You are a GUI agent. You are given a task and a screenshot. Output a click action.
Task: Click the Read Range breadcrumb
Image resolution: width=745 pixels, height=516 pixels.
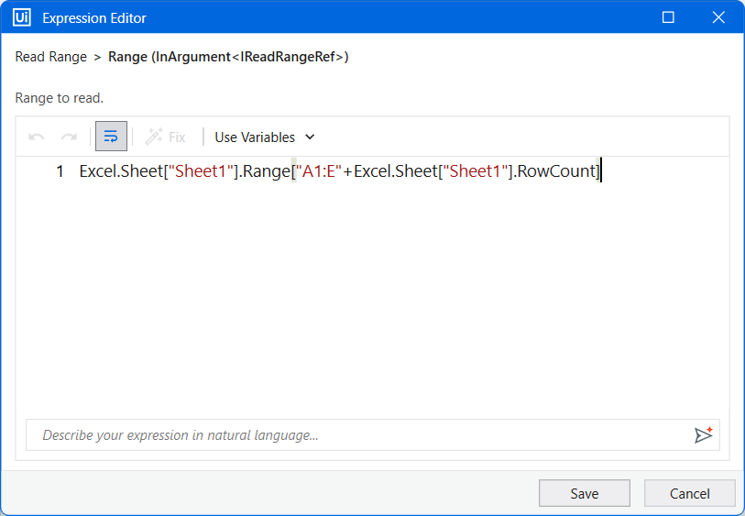[51, 57]
